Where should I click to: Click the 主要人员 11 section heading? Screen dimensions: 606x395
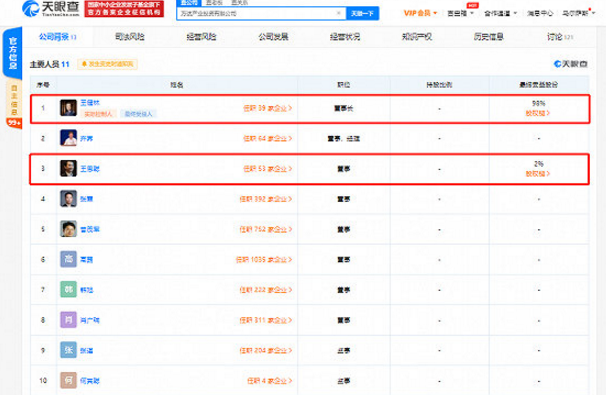tap(49, 64)
